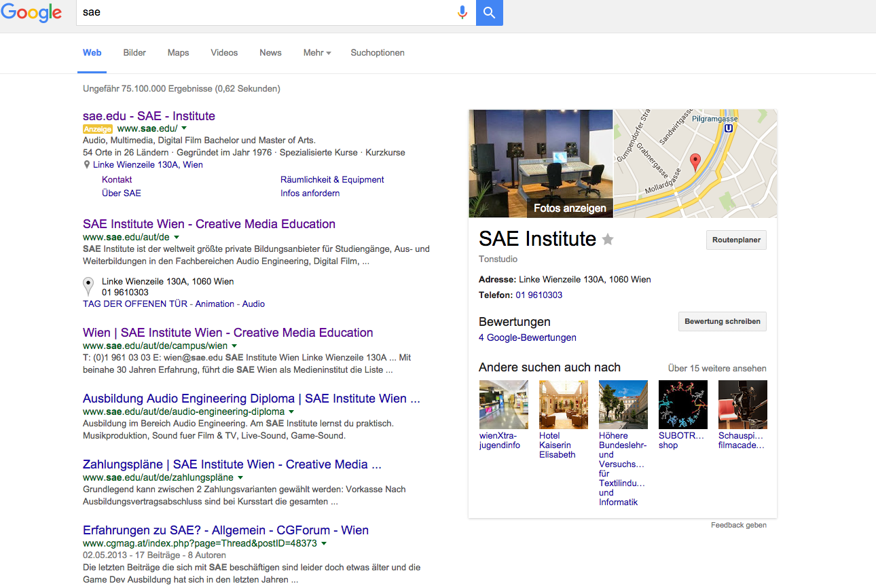The image size is (876, 588).
Task: Open the Kontakt sitelink
Action: [x=117, y=180]
